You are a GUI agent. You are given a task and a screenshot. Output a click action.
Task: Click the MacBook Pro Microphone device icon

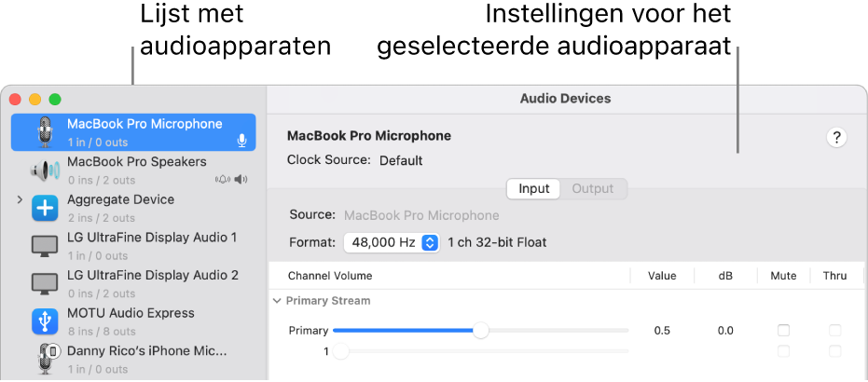click(45, 132)
